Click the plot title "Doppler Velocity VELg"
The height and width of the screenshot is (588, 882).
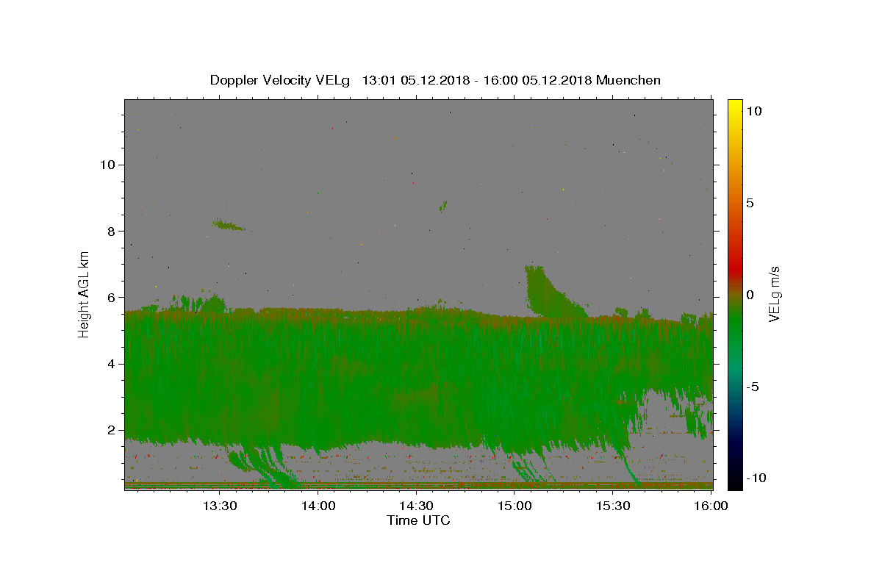coord(282,80)
